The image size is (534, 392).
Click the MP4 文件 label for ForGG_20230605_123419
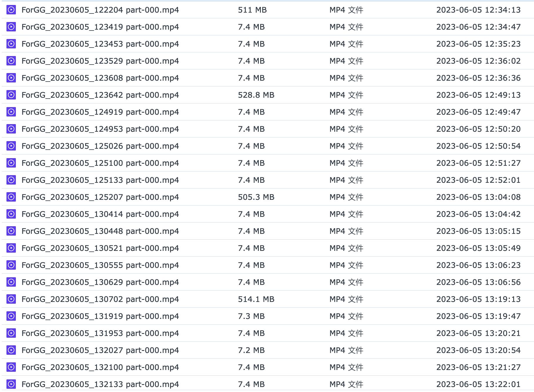pyautogui.click(x=346, y=27)
